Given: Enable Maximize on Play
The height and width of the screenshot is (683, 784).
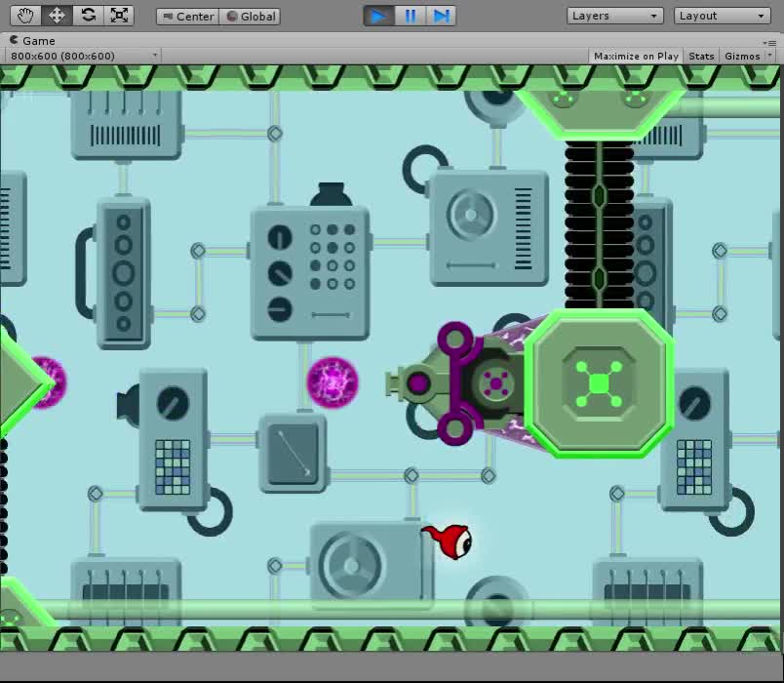Looking at the screenshot, I should coord(635,56).
